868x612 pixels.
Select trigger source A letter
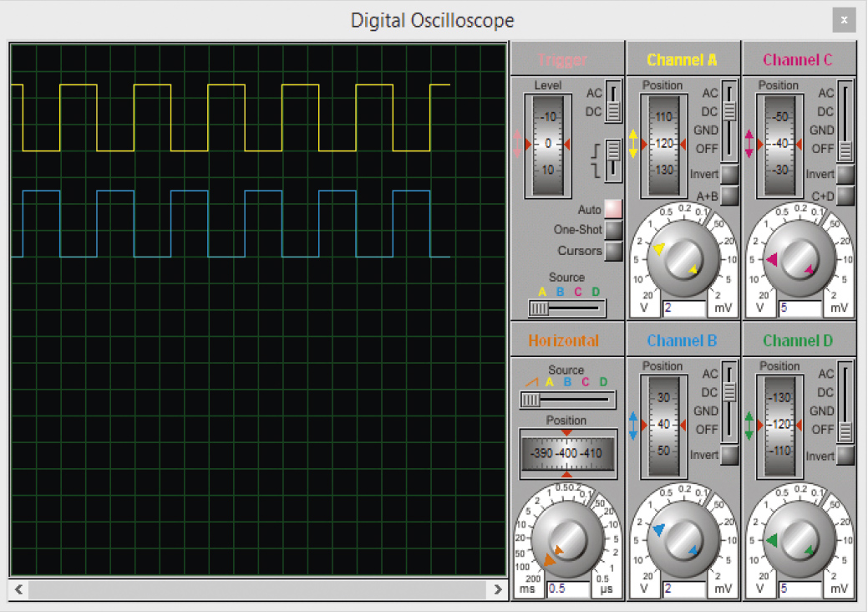tap(542, 292)
